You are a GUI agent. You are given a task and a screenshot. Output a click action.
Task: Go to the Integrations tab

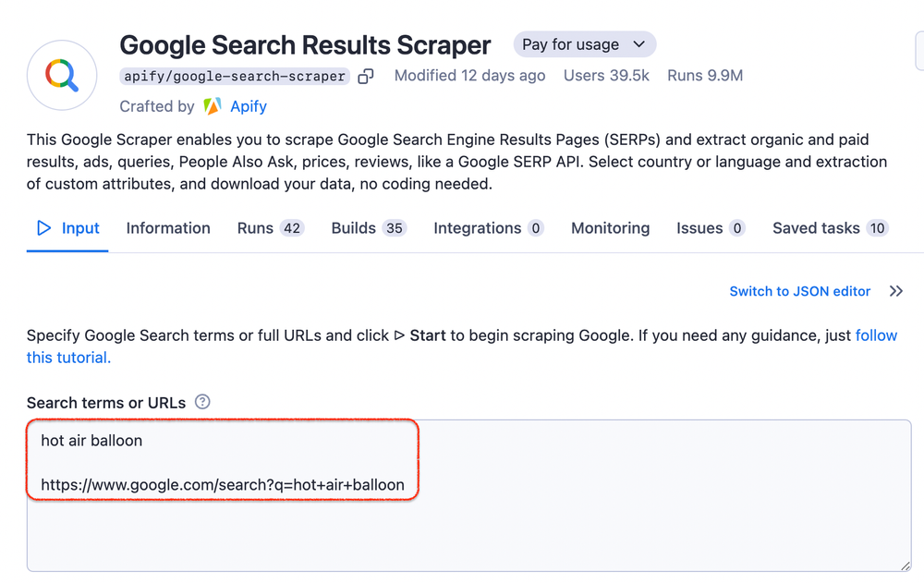(x=477, y=227)
